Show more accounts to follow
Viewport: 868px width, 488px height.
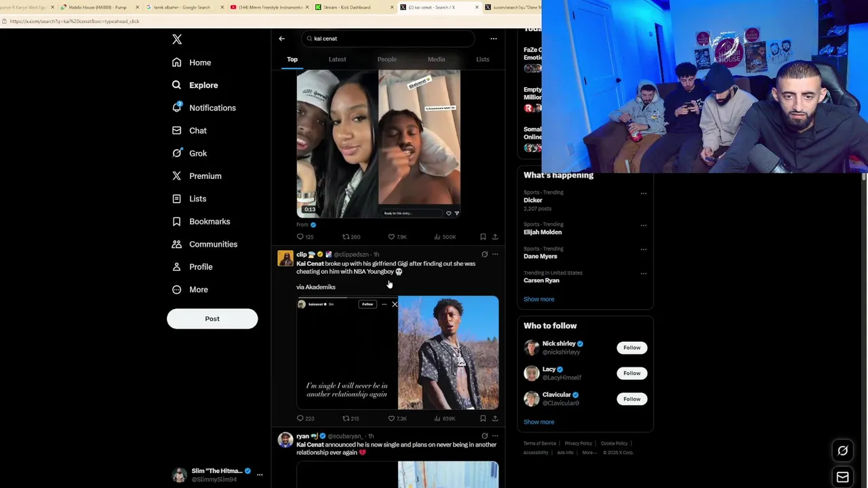(x=539, y=422)
